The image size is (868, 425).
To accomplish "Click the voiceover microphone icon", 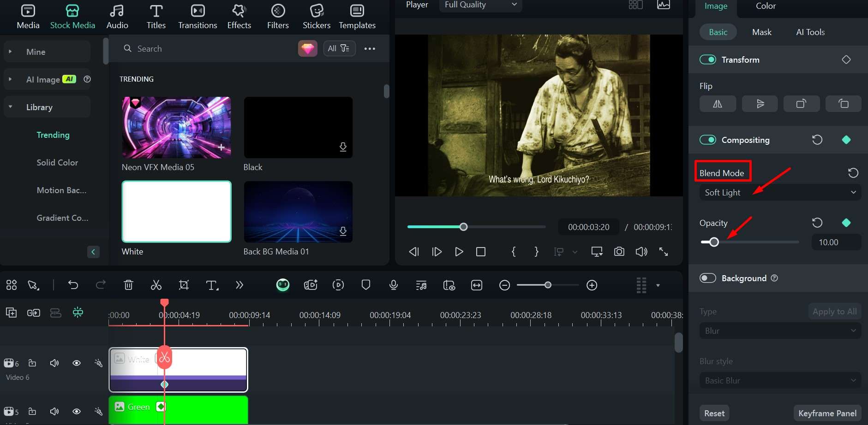I will 393,285.
